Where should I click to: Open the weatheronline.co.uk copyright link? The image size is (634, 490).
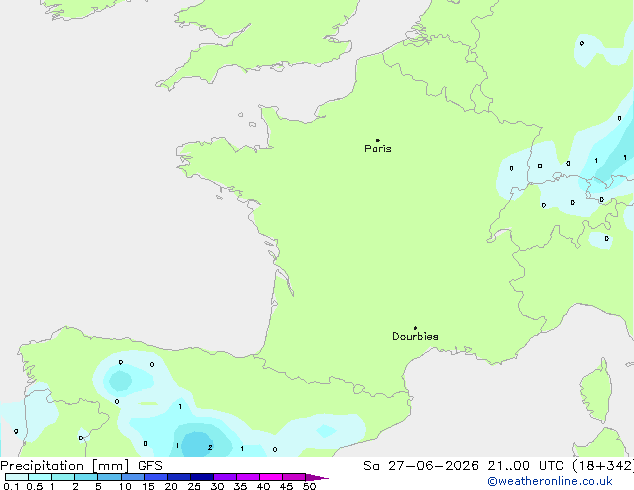pyautogui.click(x=550, y=481)
